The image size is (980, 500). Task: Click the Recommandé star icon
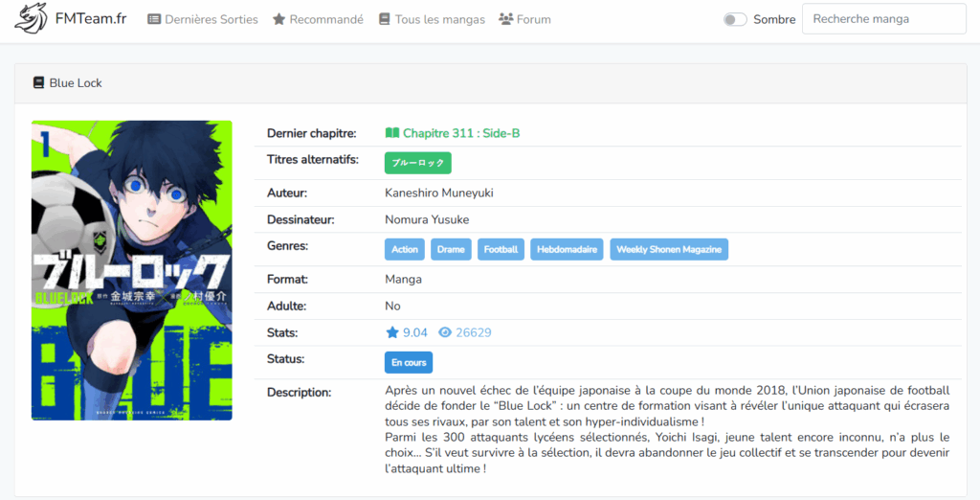coord(278,19)
